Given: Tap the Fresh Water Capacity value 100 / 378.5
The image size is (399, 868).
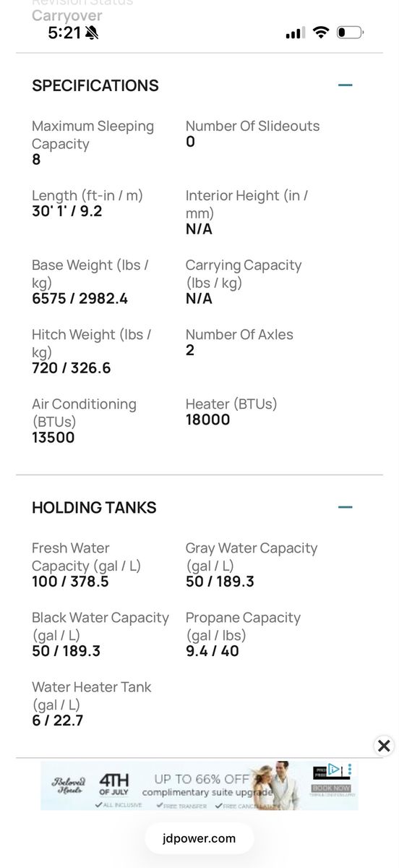Looking at the screenshot, I should (70, 581).
